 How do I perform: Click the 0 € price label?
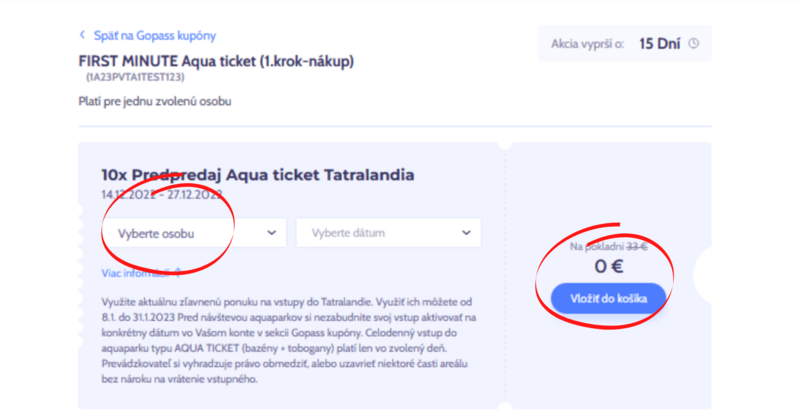point(609,266)
